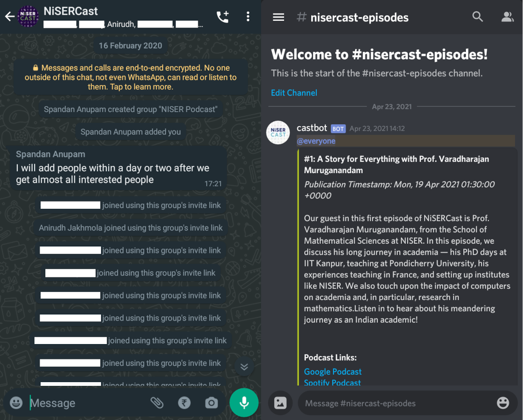523x420 pixels.
Task: Tap the green voice message microphone button
Action: pos(244,403)
